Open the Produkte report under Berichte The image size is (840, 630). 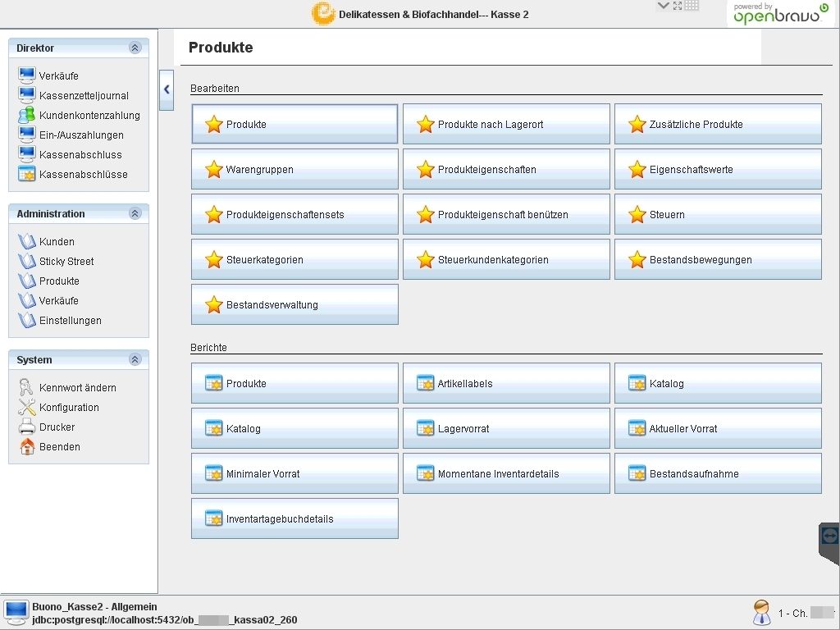pyautogui.click(x=294, y=383)
